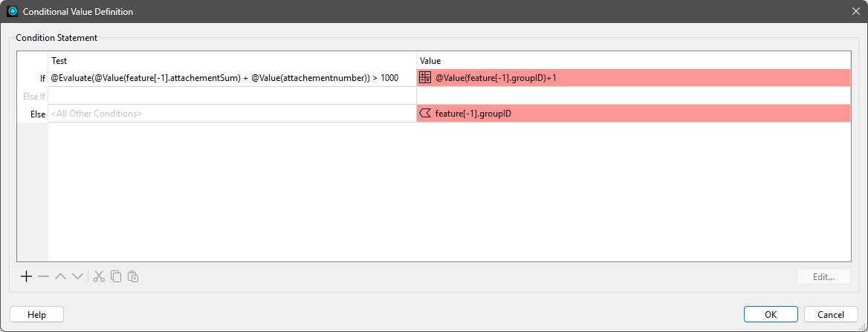Screen dimensions: 868x332
Task: Cancel the Conditional Value Definition dialog
Action: pyautogui.click(x=830, y=314)
